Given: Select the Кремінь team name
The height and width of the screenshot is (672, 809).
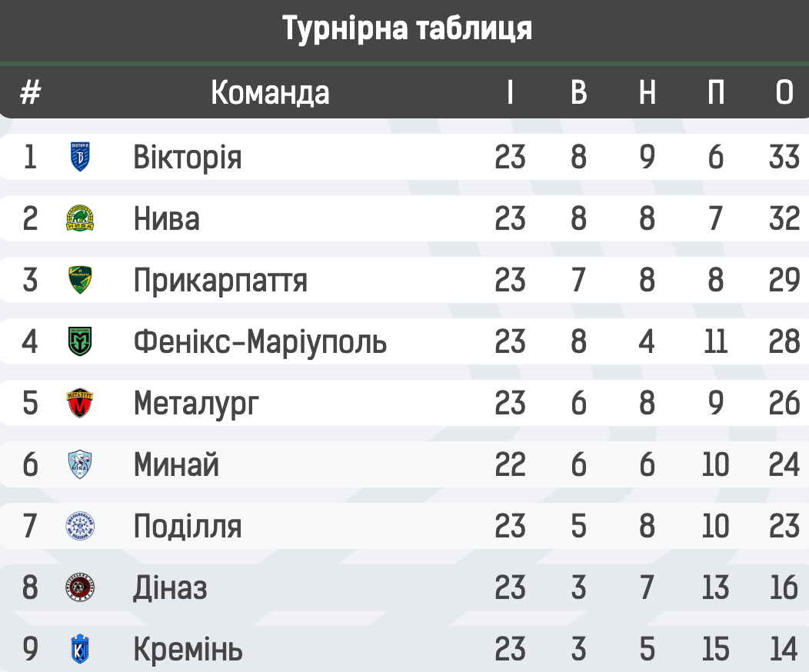Looking at the screenshot, I should coord(188,649).
